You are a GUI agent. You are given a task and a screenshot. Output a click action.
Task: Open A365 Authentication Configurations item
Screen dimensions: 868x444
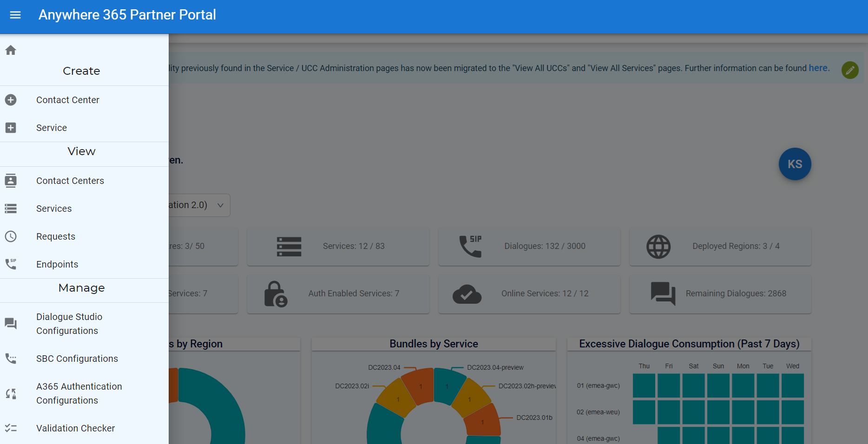pos(84,393)
